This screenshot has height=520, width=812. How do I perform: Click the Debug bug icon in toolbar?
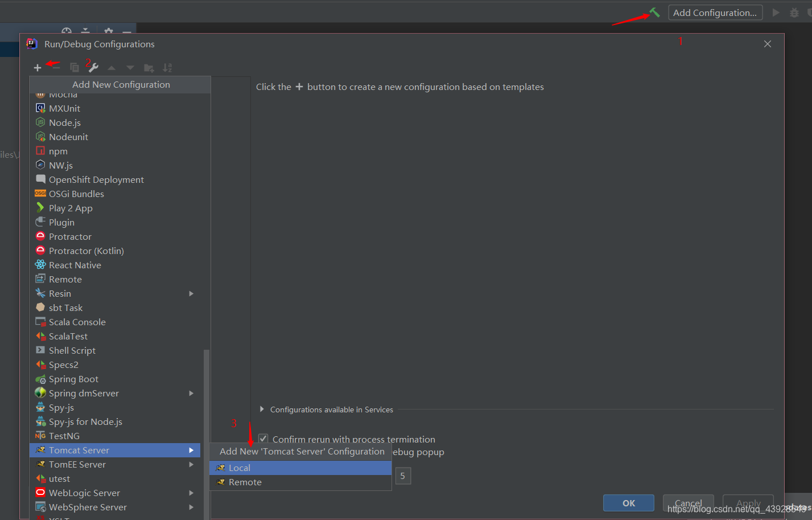pos(794,13)
